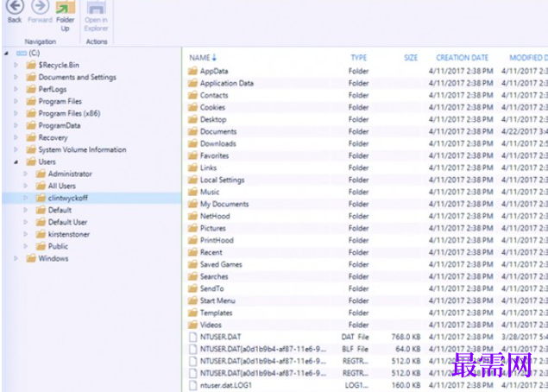Collapse the C: drive root node
Viewport: 548px width, 392px height.
6,54
